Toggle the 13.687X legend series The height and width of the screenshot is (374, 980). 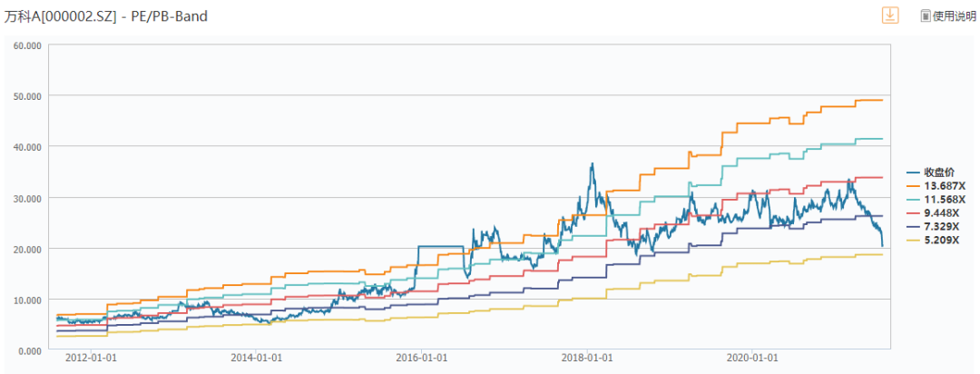click(936, 185)
